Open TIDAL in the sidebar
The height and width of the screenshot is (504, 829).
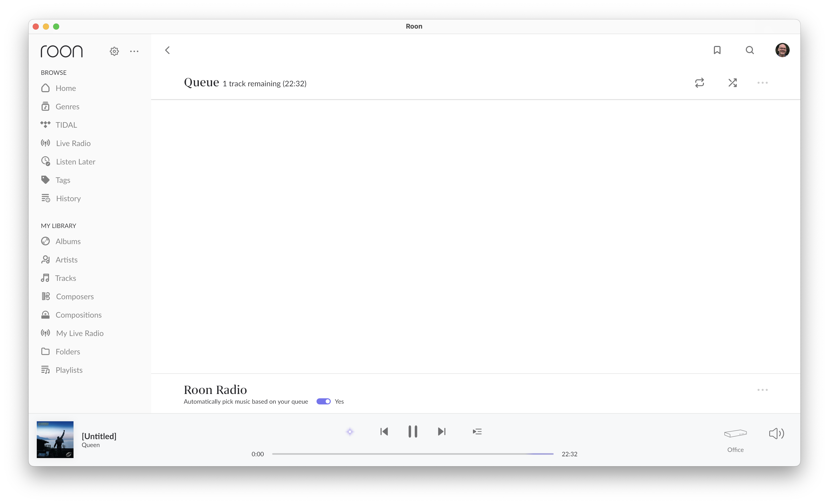pos(66,125)
